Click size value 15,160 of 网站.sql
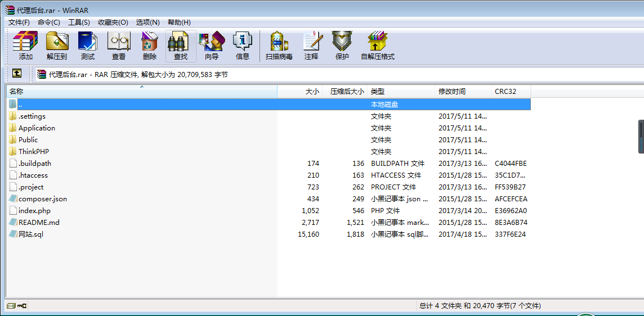Image resolution: width=644 pixels, height=316 pixels. click(308, 234)
